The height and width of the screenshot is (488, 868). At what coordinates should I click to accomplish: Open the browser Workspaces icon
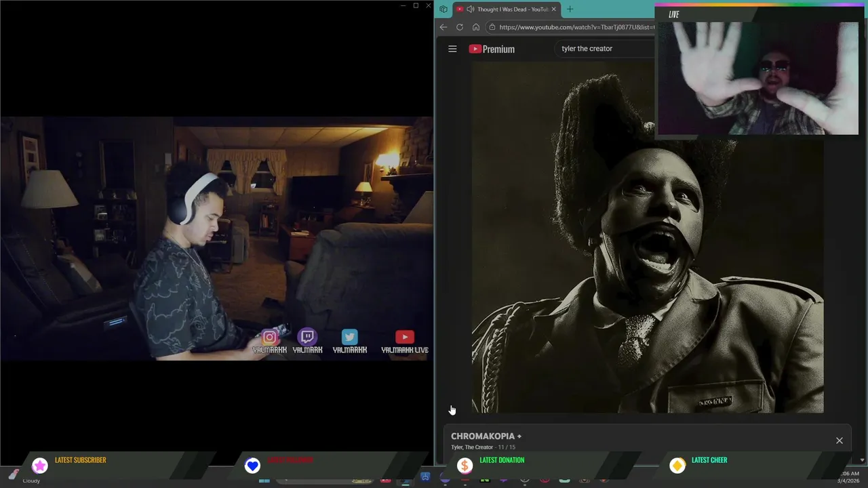tap(443, 9)
